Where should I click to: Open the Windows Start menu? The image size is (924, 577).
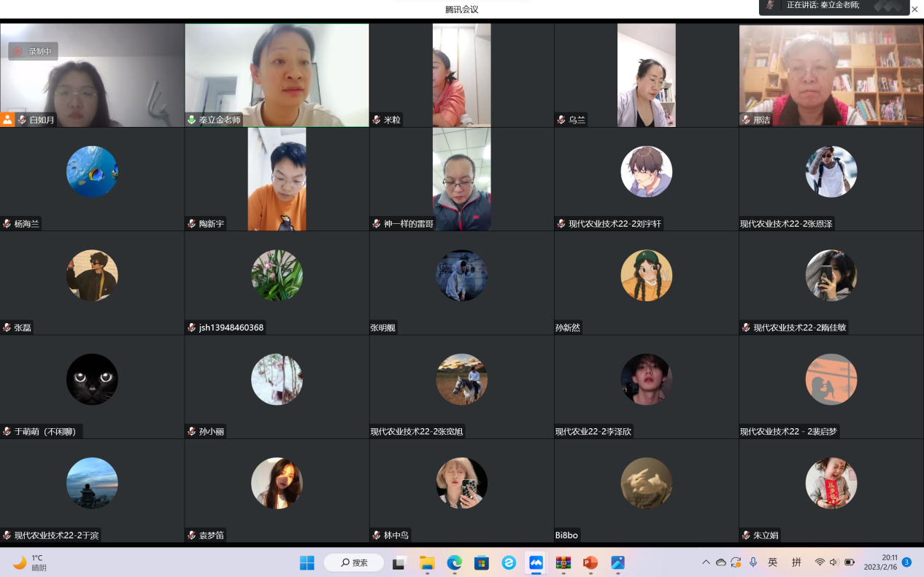pos(307,562)
